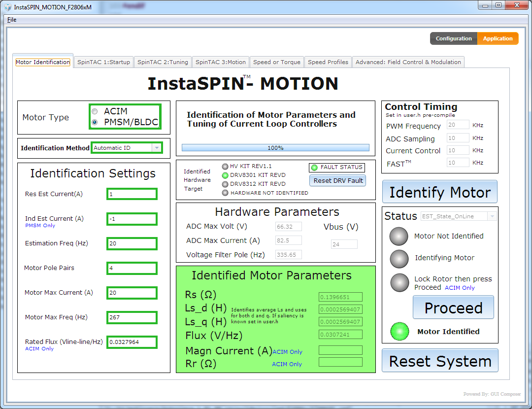
Task: Click the Magn Current value field
Action: [341, 350]
